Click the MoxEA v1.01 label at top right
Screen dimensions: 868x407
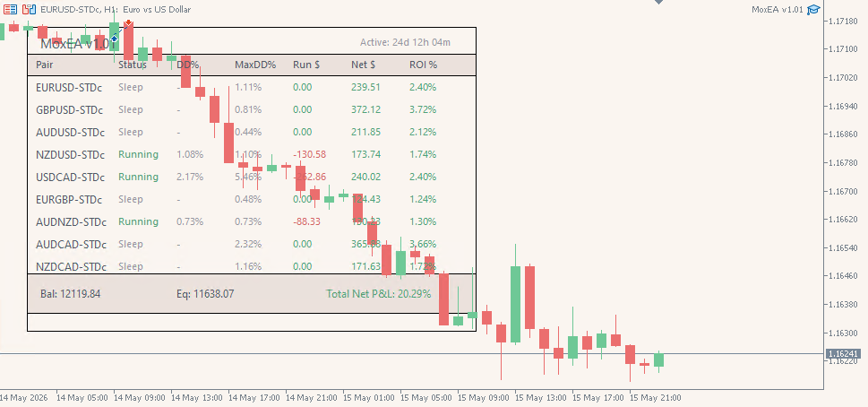(x=778, y=10)
